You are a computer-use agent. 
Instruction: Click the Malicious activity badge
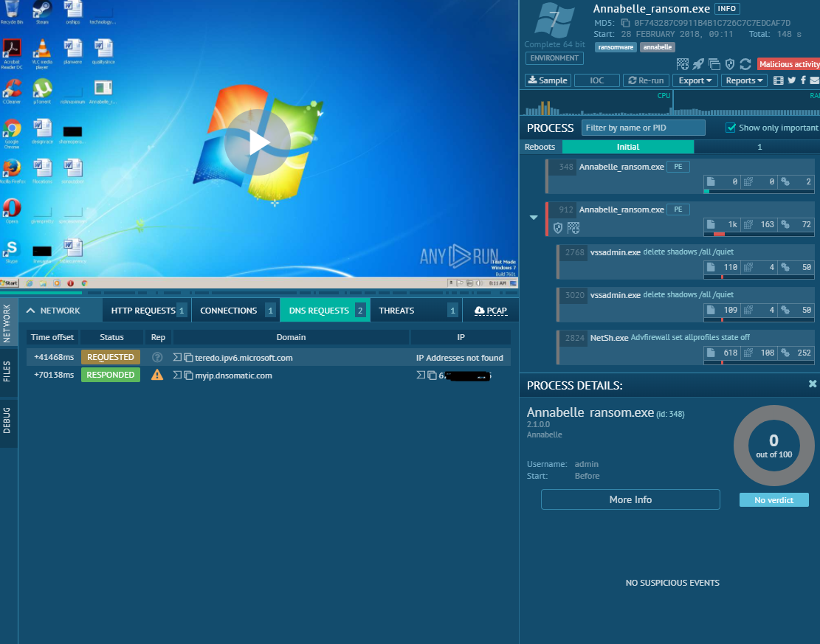click(x=788, y=64)
